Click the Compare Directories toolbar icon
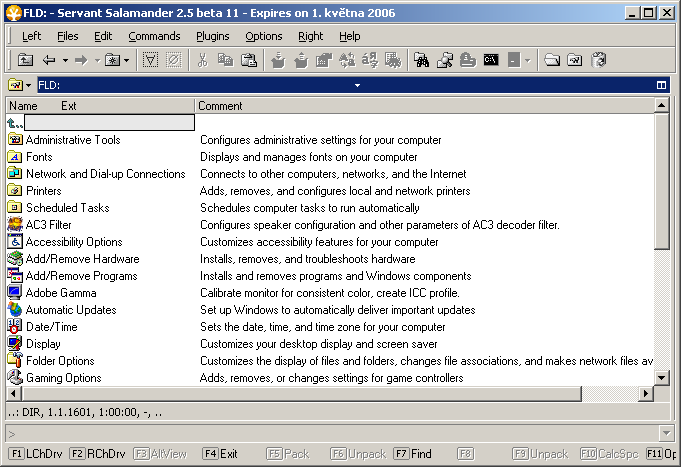Viewport: 681px width, 467px height. (x=347, y=60)
